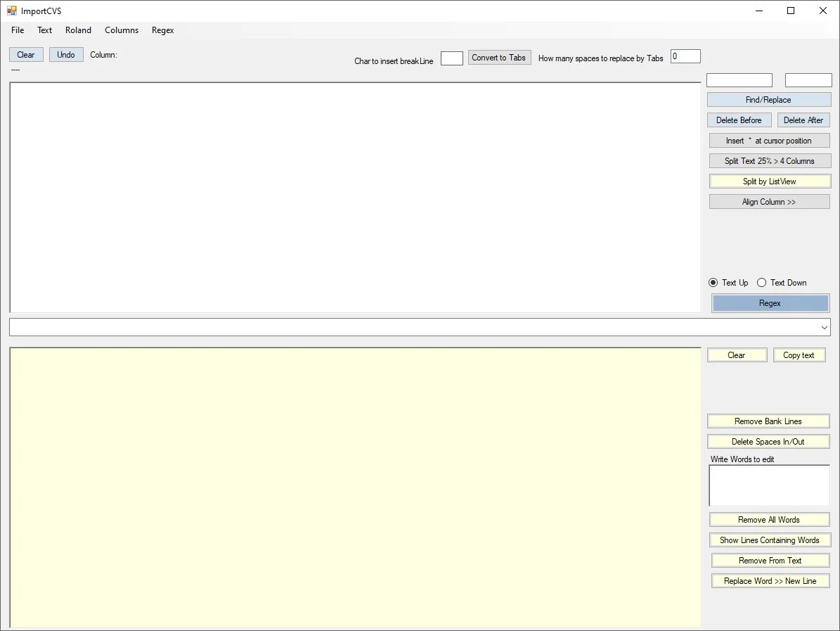Open the Regex menu

[x=163, y=30]
